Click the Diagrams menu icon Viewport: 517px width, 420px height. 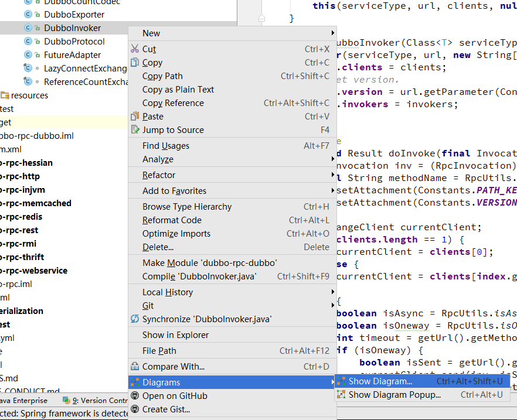[x=135, y=382]
